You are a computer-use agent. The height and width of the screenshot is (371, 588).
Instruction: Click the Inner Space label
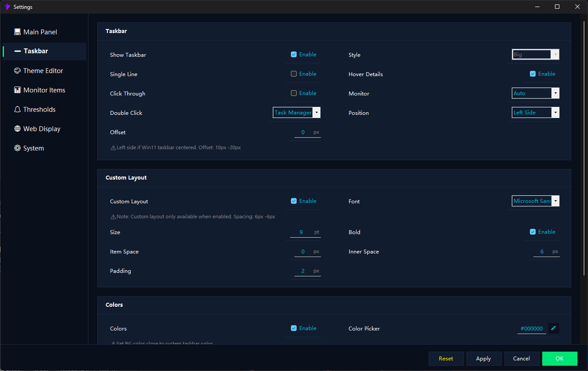point(364,252)
